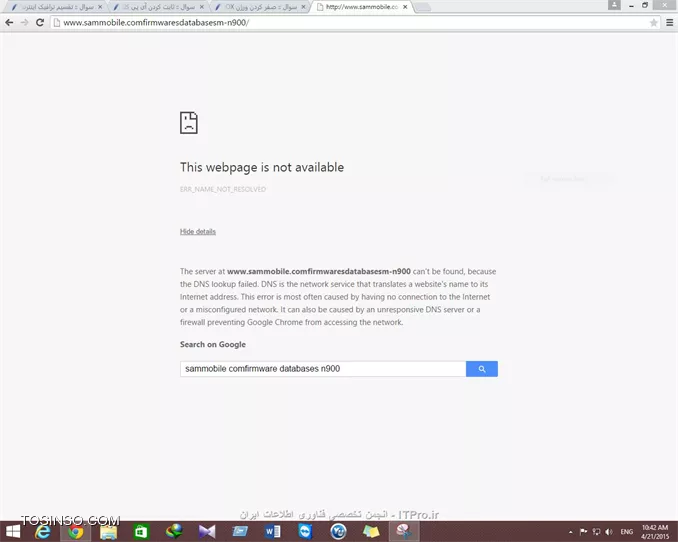Close the sammobile.com tab
This screenshot has width=678, height=542.
(x=405, y=7)
